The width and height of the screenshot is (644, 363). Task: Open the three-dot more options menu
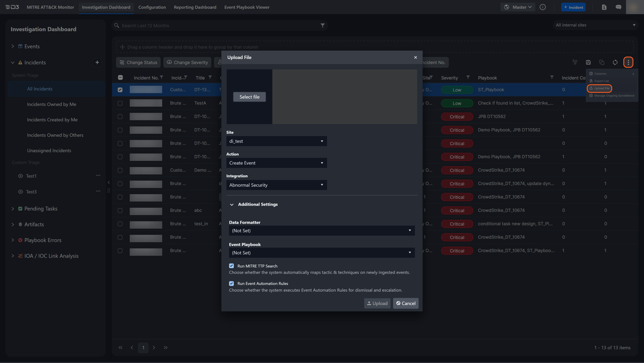pos(628,62)
